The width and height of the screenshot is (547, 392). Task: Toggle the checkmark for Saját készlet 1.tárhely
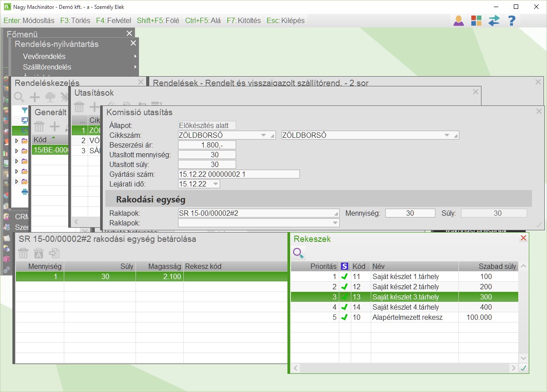point(345,277)
